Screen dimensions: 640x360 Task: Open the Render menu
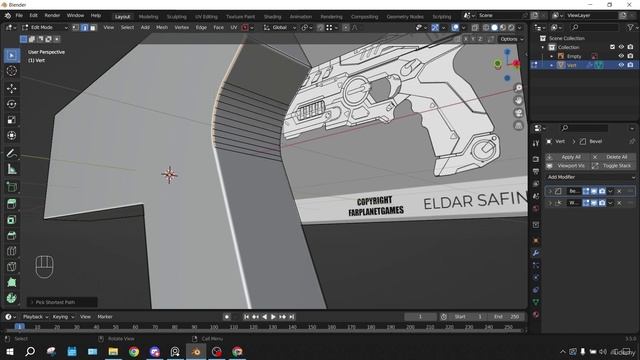(52, 16)
